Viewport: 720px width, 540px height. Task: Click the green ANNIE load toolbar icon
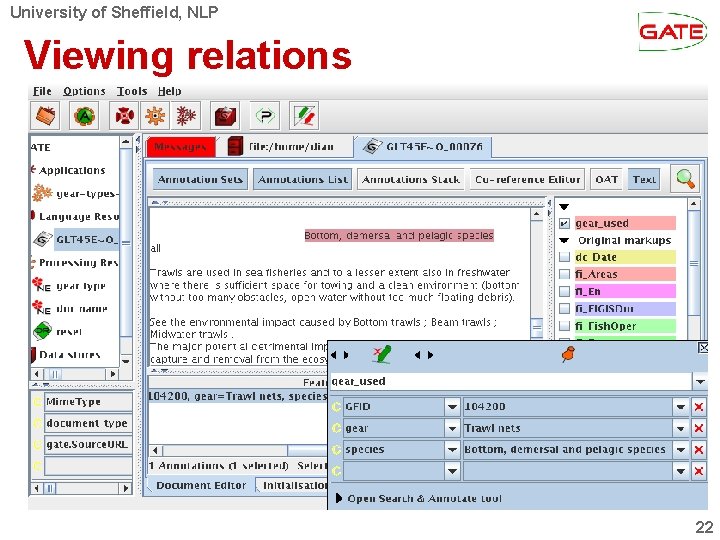point(84,116)
